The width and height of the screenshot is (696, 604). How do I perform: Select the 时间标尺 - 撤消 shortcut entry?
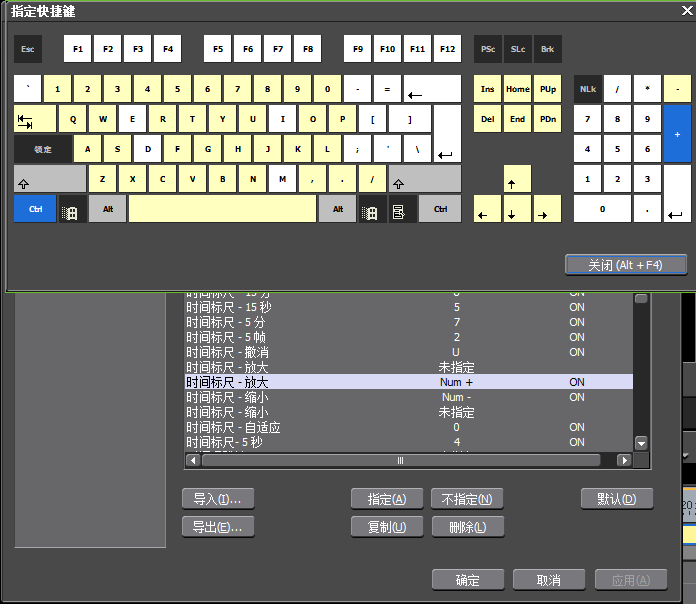(227, 352)
